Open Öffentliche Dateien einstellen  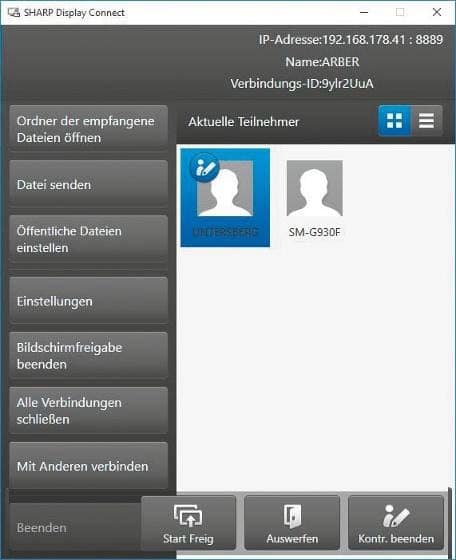(x=89, y=239)
